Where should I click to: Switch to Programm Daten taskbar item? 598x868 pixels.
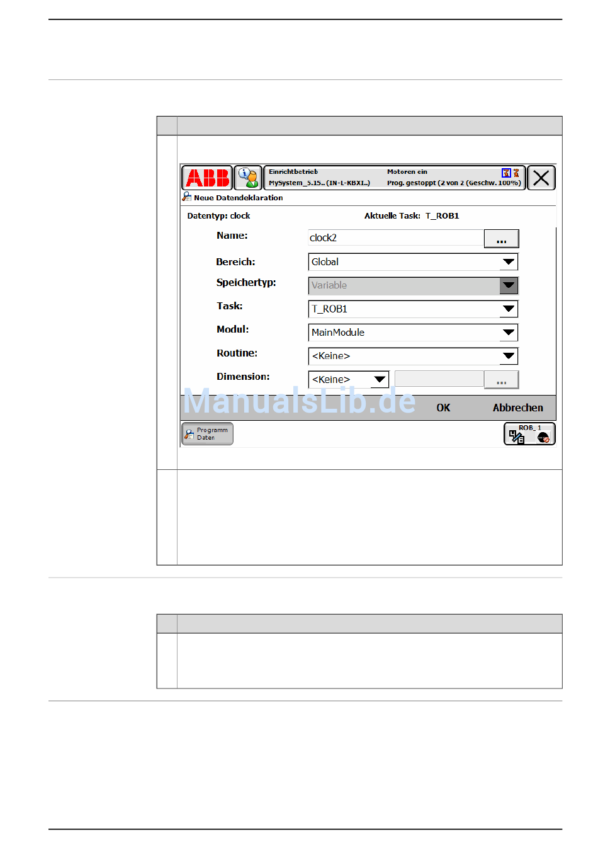[207, 434]
